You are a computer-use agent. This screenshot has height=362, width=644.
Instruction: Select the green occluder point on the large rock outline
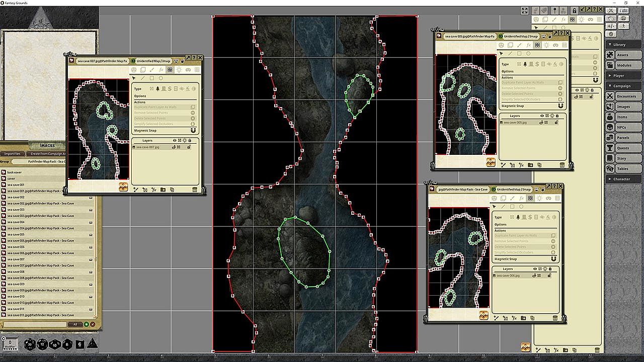(295, 217)
